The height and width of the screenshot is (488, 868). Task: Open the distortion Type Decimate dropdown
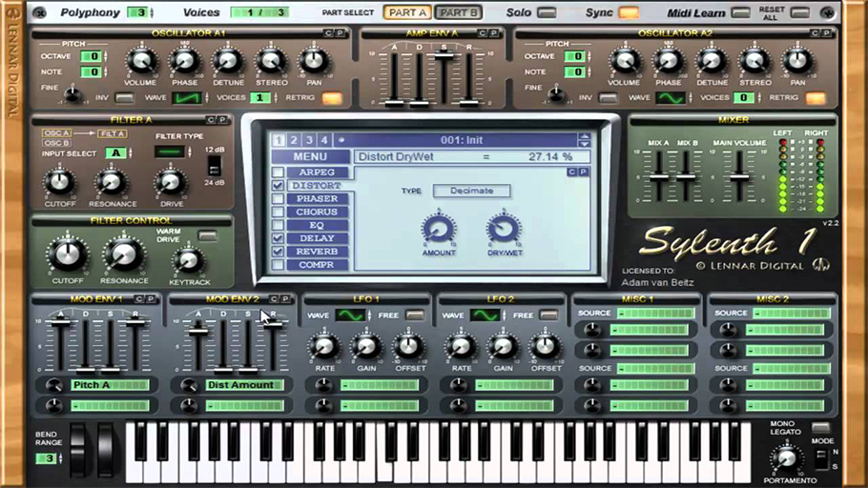(471, 191)
